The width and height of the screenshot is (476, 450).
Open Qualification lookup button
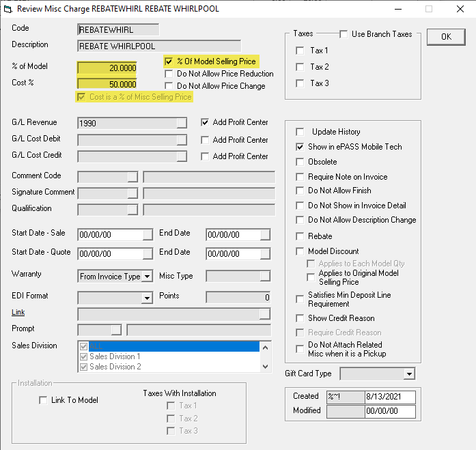(132, 210)
